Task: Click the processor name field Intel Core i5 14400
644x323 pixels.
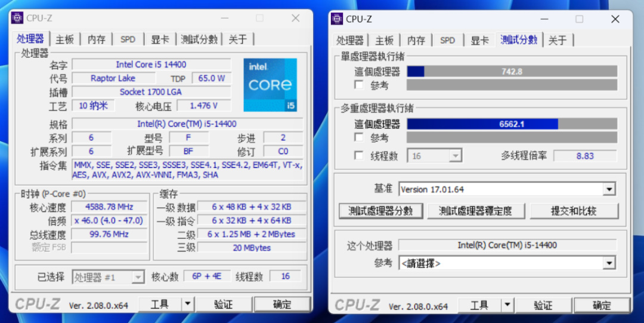Action: (x=151, y=64)
